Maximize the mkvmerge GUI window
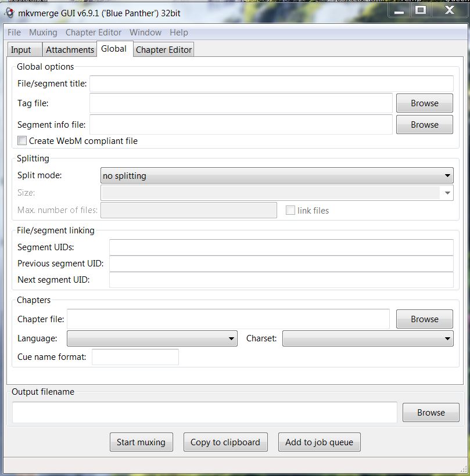Screen dimensions: 470x476 click(421, 10)
